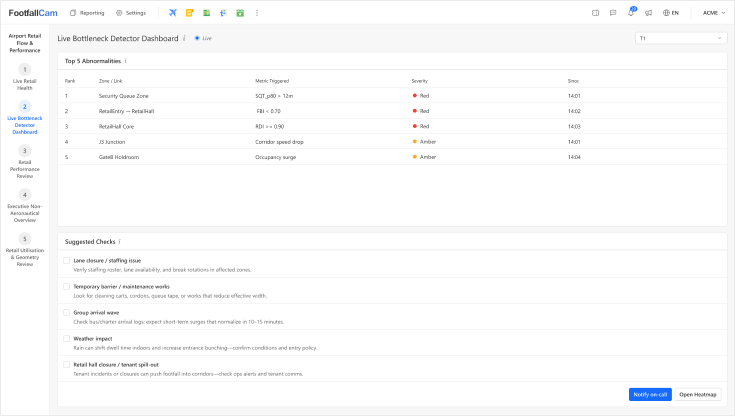This screenshot has width=735, height=416.
Task: Expand the ACME account dropdown
Action: 714,13
